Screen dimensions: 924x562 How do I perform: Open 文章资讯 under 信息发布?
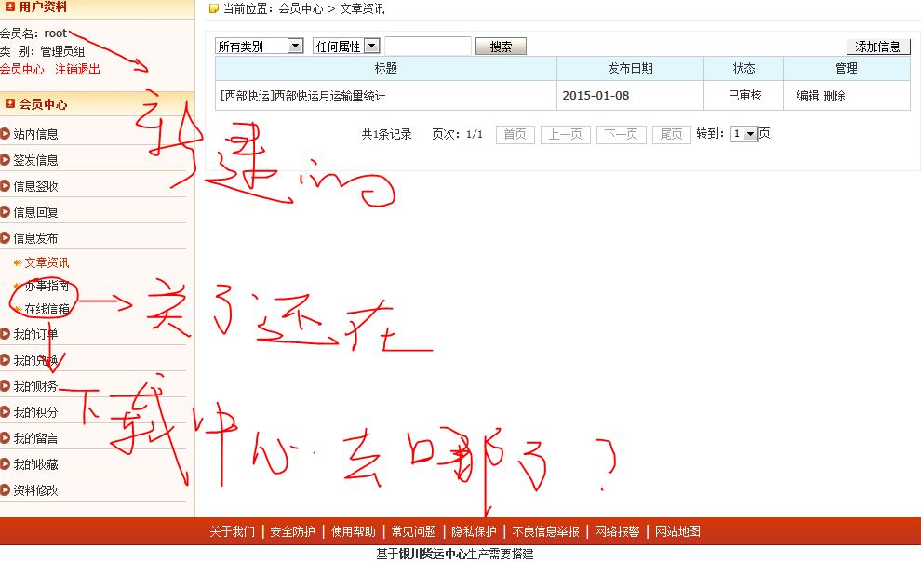pyautogui.click(x=47, y=262)
